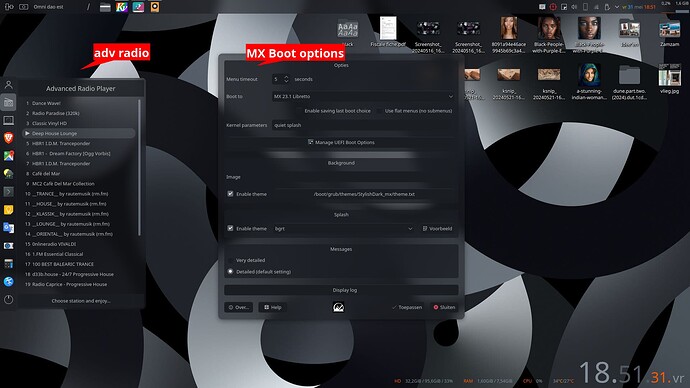Click Sluiten to close boot options
The image size is (690, 388).
[x=444, y=307]
